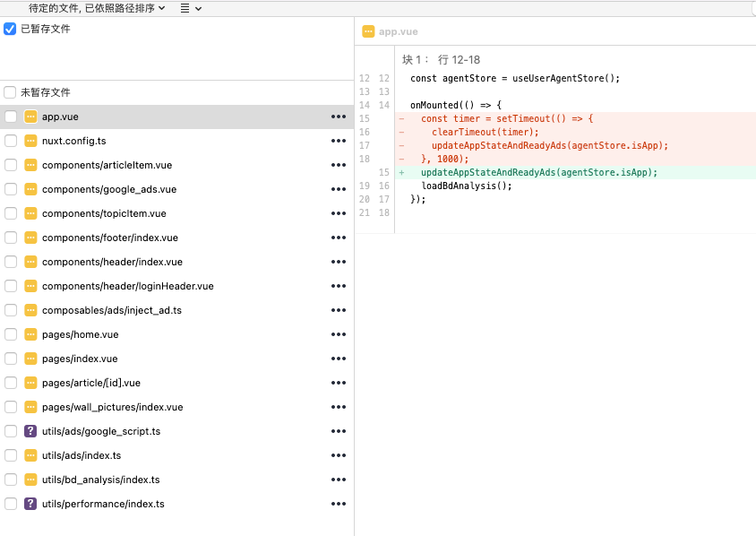The image size is (756, 536).
Task: Check the components/topicItem.vue checkbox
Action: [11, 213]
